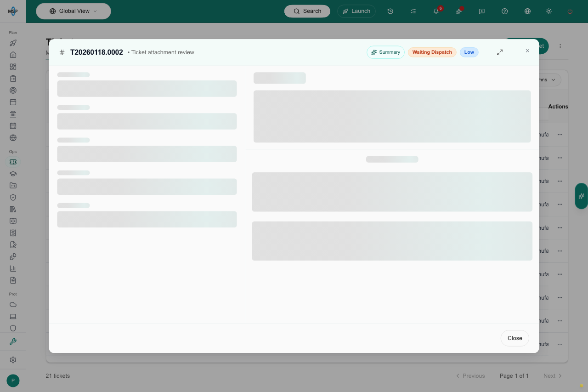Image resolution: width=588 pixels, height=392 pixels.
Task: Click the "Page 1 of 1" text
Action: [x=514, y=376]
